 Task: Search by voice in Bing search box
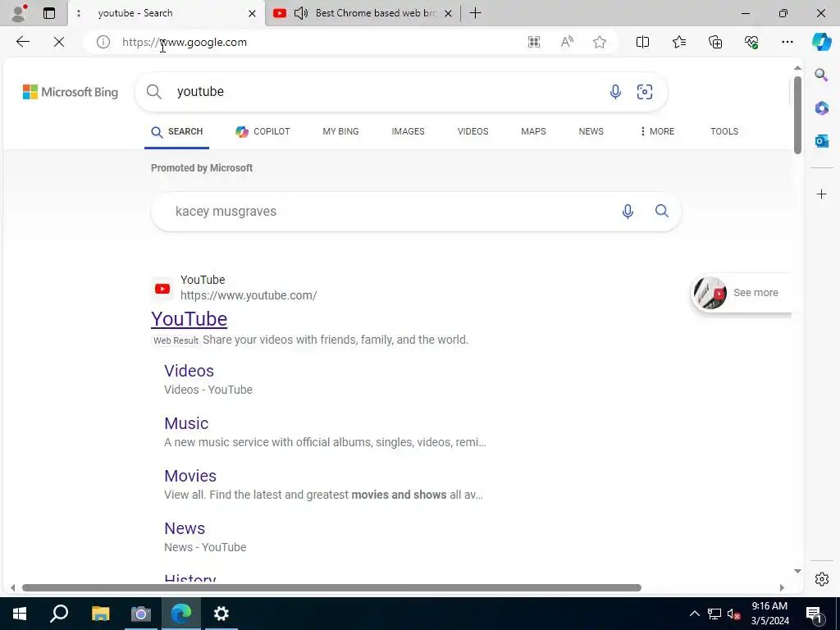615,92
